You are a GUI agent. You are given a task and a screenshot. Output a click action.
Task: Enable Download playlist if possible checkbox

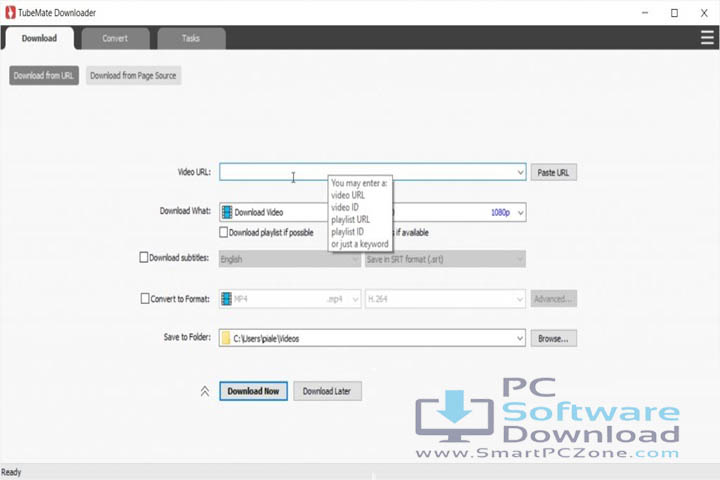[x=224, y=232]
